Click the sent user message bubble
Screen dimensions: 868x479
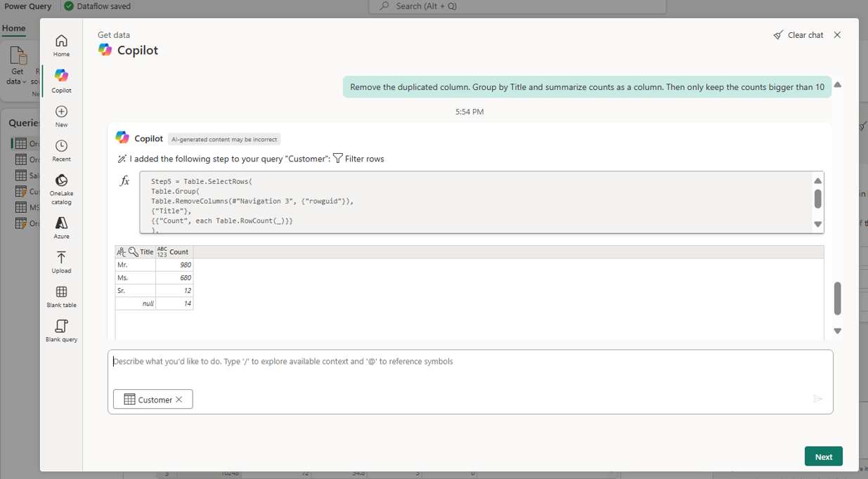pyautogui.click(x=587, y=87)
